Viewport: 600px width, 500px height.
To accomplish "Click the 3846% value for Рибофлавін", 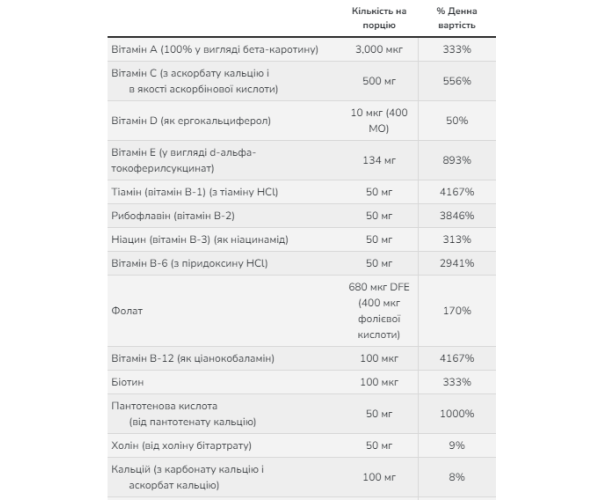I will [x=457, y=216].
